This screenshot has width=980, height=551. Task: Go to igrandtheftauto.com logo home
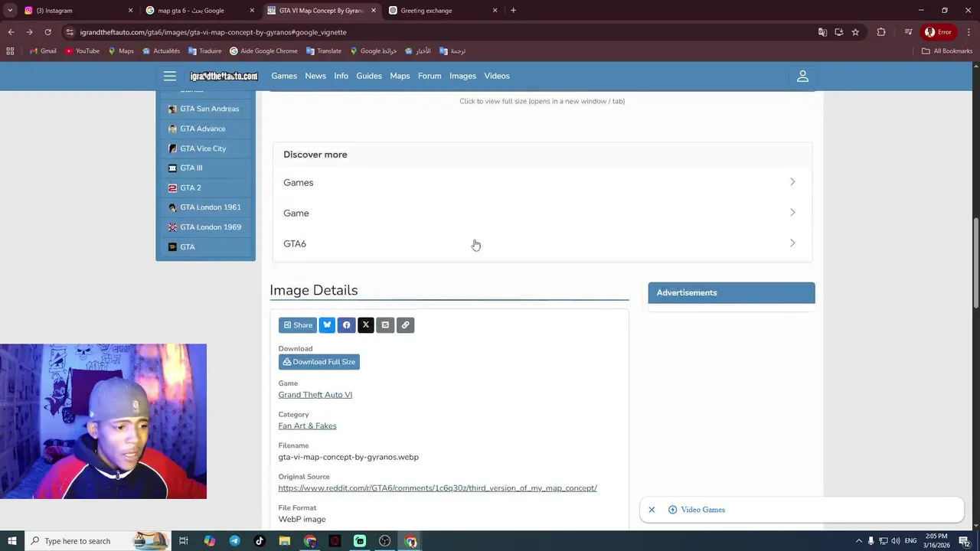(224, 76)
